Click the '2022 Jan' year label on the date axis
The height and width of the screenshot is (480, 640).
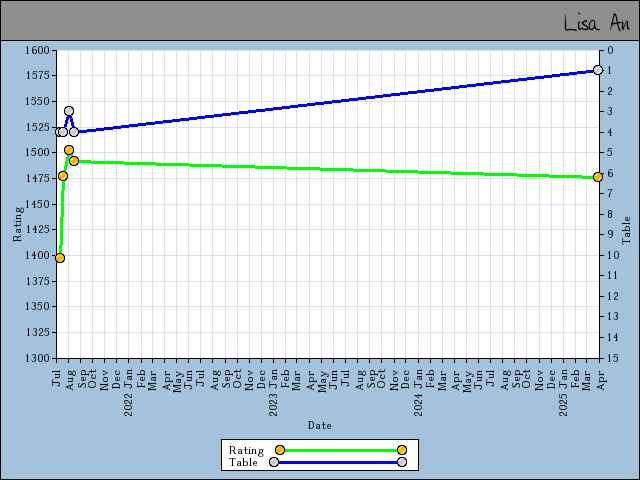coord(129,393)
